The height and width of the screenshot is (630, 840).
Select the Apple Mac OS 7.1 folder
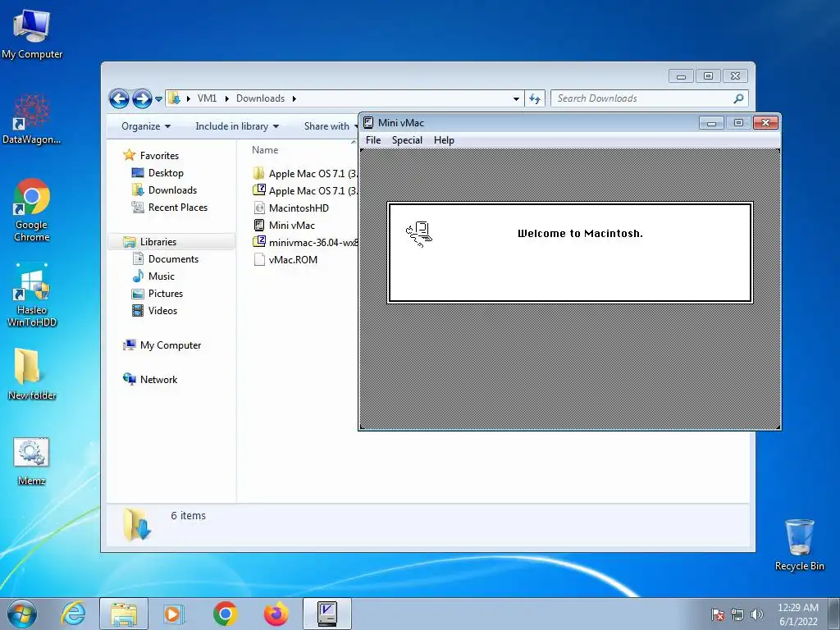(x=305, y=174)
